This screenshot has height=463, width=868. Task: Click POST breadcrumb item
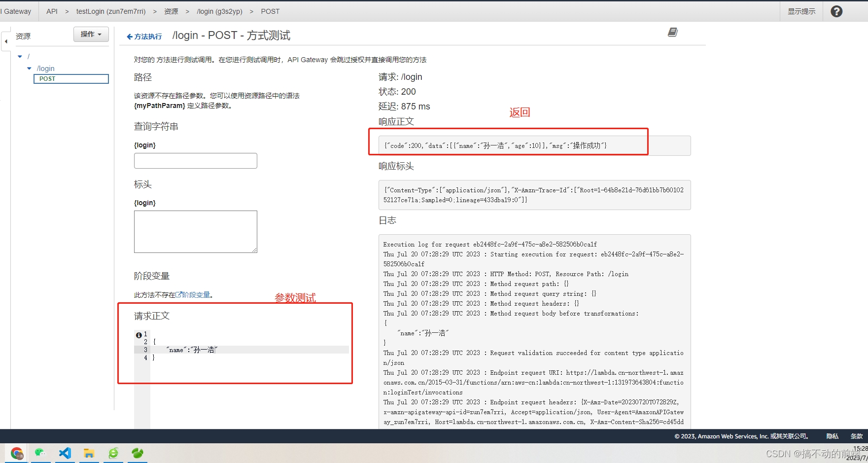coord(270,11)
